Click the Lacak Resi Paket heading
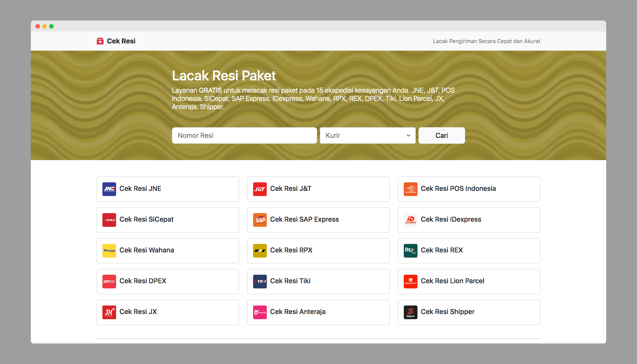Viewport: 637px width, 364px height. [224, 76]
